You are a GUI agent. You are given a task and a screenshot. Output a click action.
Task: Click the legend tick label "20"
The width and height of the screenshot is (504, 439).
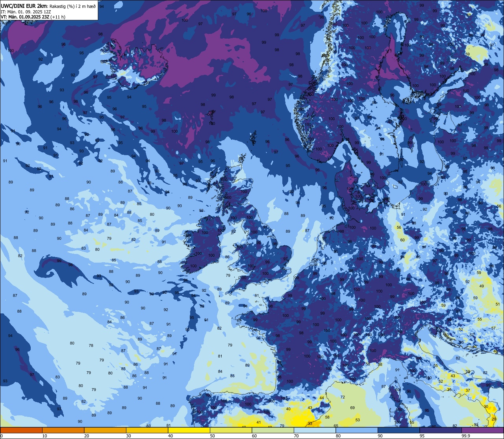[x=87, y=436]
